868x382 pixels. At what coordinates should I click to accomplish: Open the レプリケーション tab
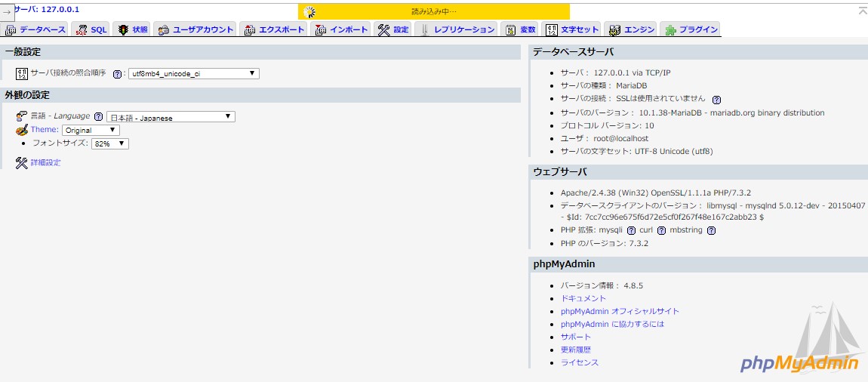(457, 30)
